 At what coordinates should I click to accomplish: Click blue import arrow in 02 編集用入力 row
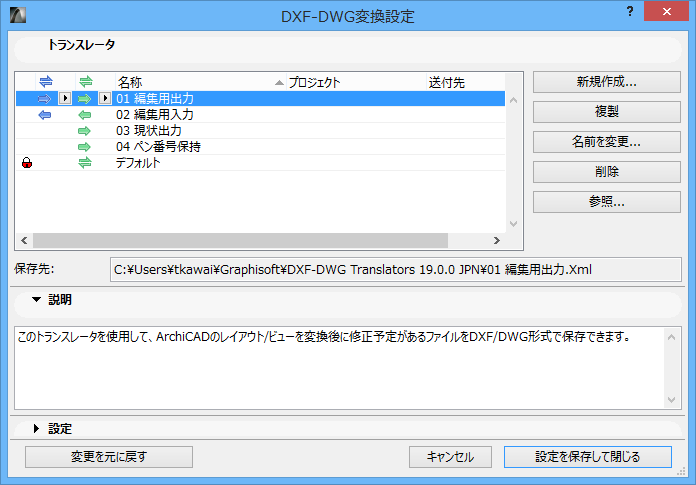[45, 115]
